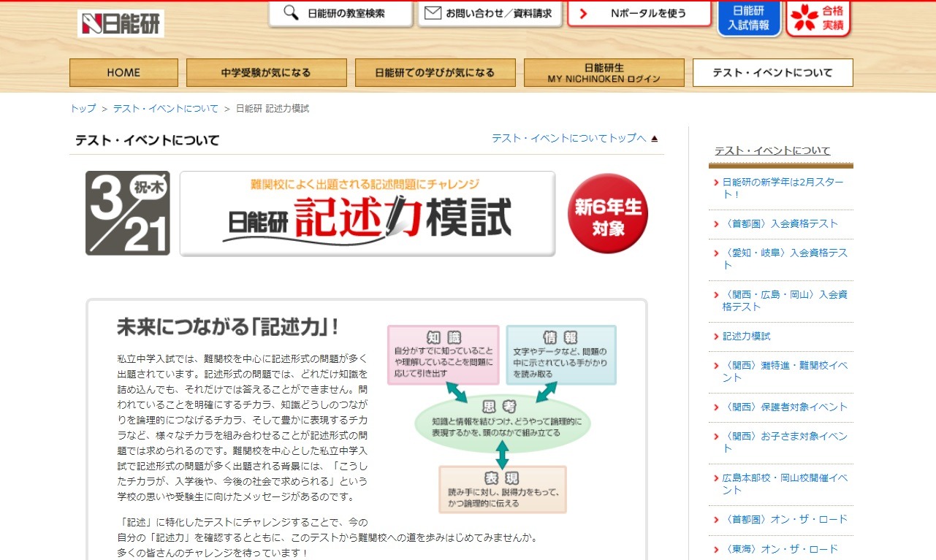936x560 pixels.
Task: Click the triangle beside テスト・イベントについてトップへ
Action: [x=654, y=138]
